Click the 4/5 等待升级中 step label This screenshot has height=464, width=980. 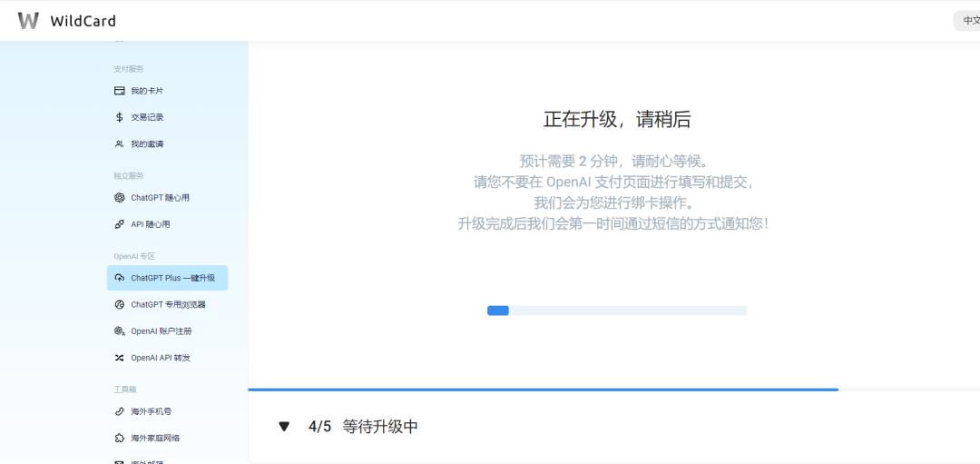pyautogui.click(x=363, y=427)
